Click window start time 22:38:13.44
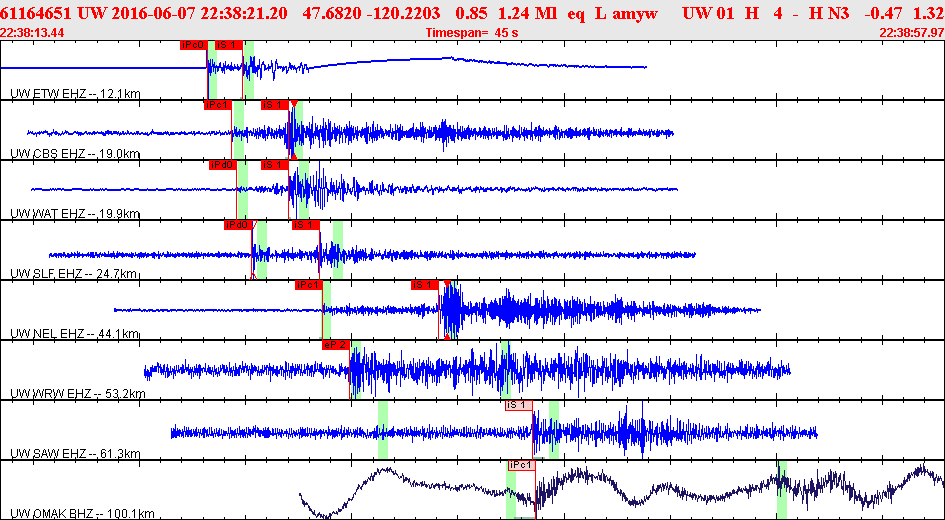 [33, 33]
